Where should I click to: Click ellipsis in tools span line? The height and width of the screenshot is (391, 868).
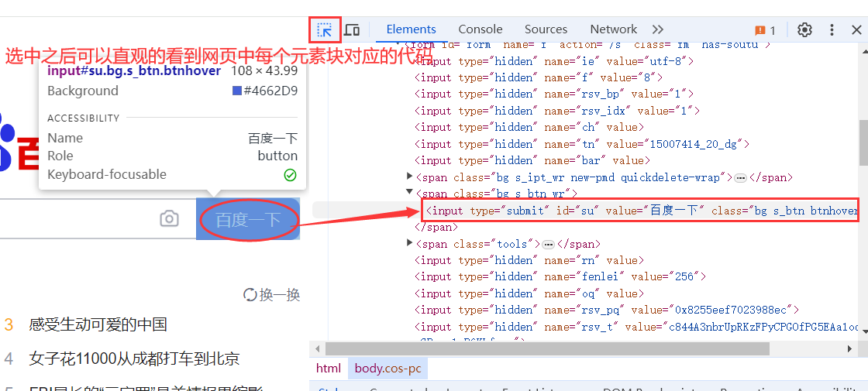[x=549, y=245]
